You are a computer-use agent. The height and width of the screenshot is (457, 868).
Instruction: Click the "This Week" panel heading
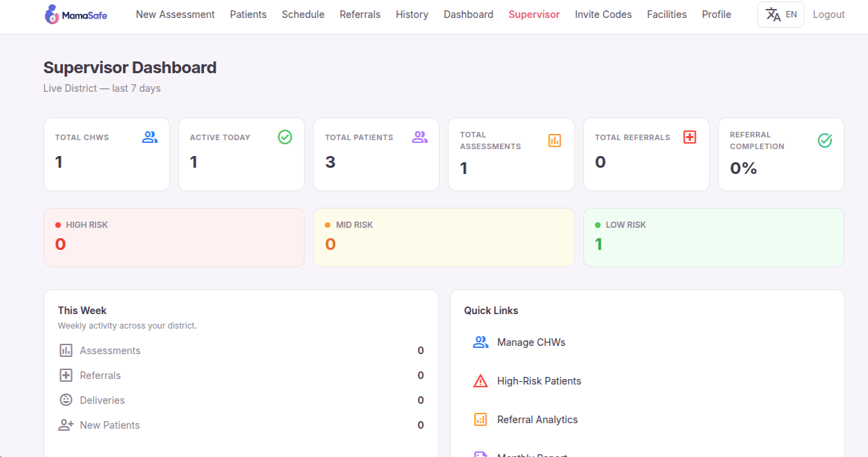coord(82,311)
